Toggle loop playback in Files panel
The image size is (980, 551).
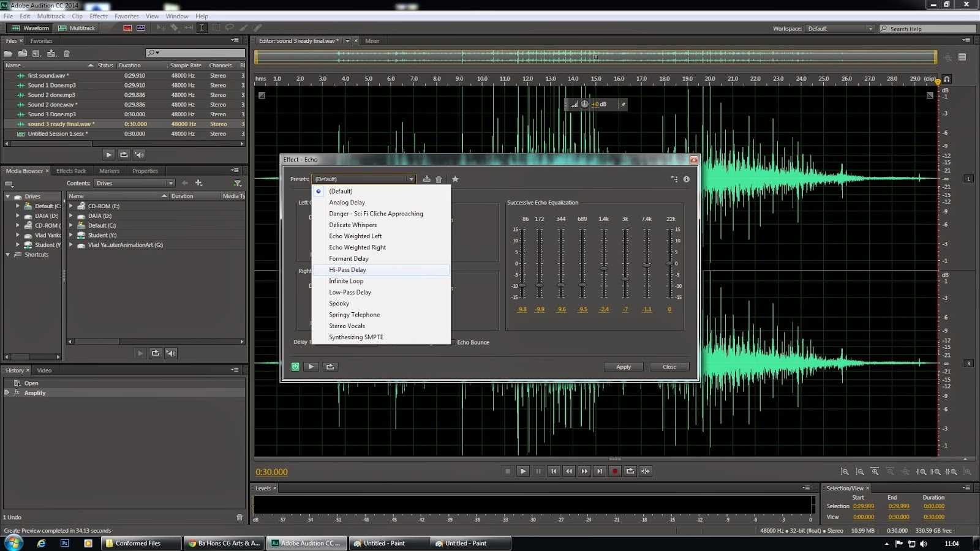click(x=124, y=155)
